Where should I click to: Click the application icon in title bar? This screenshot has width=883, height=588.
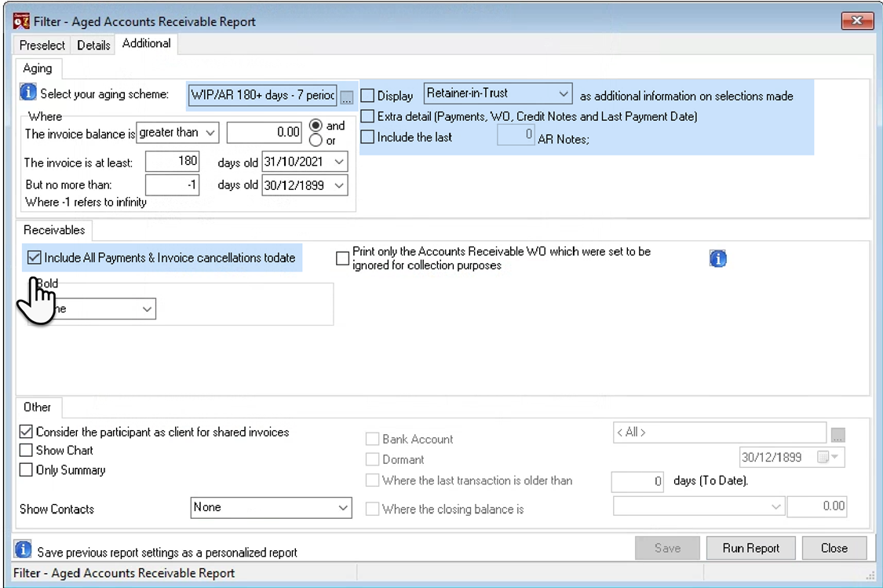coord(21,21)
